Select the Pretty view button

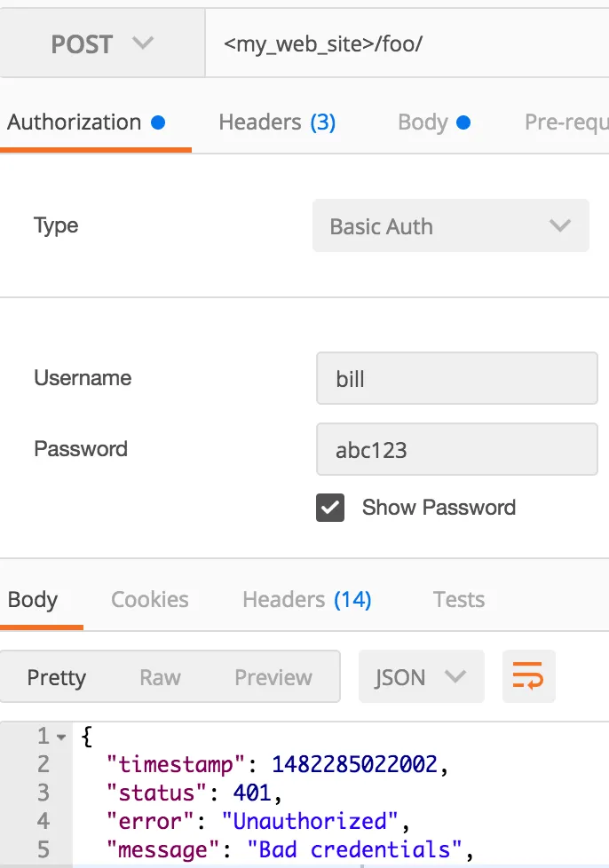[x=57, y=677]
